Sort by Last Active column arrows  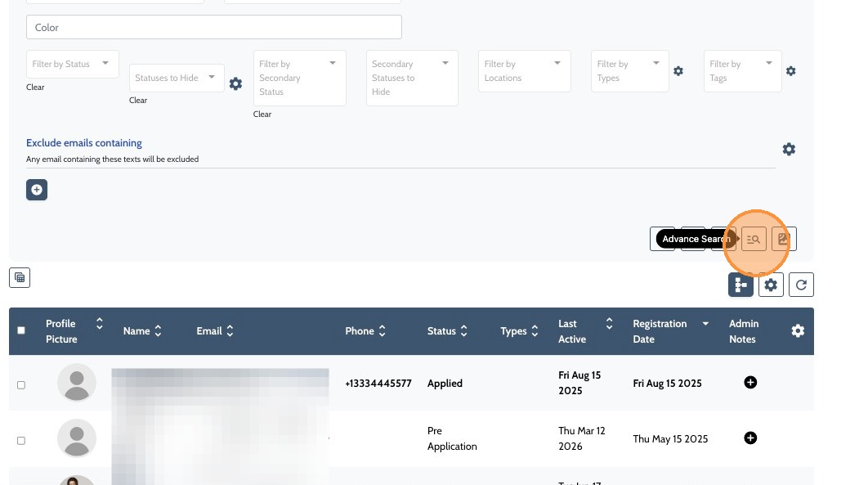pyautogui.click(x=609, y=323)
